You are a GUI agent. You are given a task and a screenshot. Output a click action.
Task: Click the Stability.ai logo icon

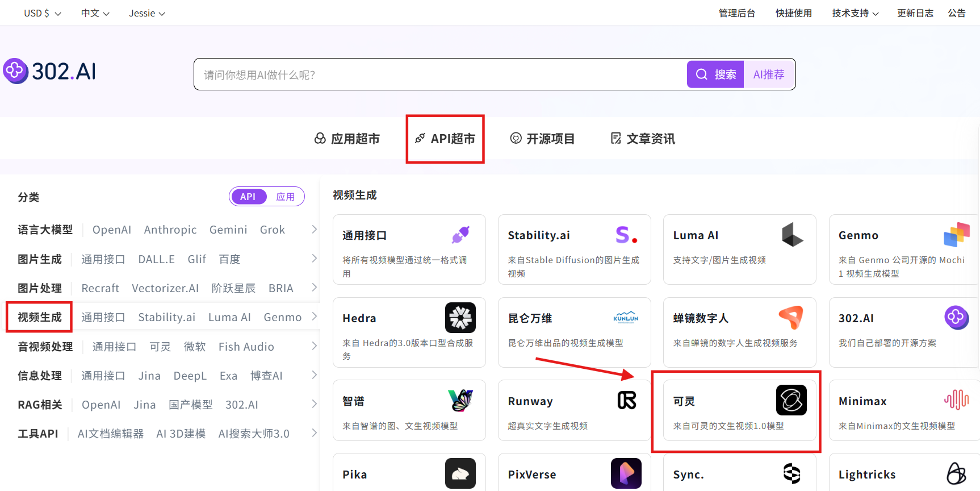click(x=626, y=234)
